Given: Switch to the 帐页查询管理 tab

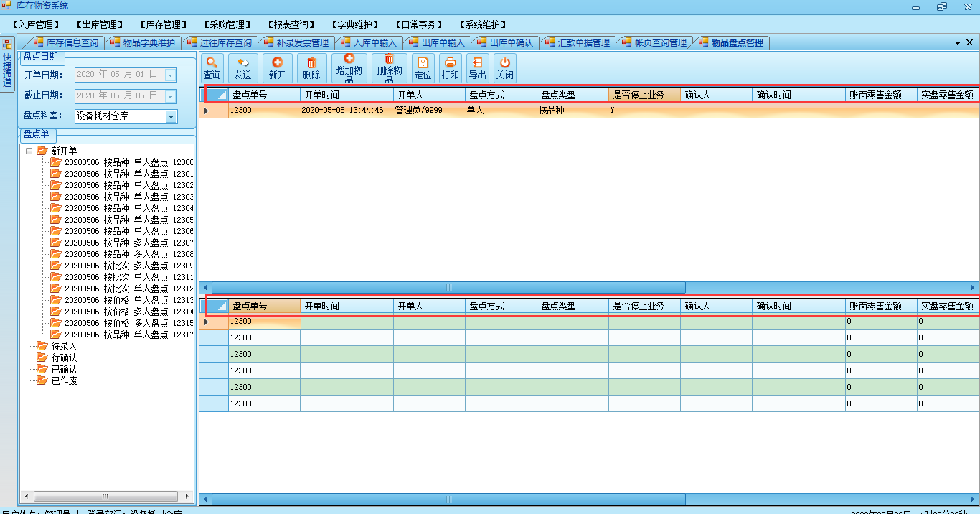Looking at the screenshot, I should (654, 43).
